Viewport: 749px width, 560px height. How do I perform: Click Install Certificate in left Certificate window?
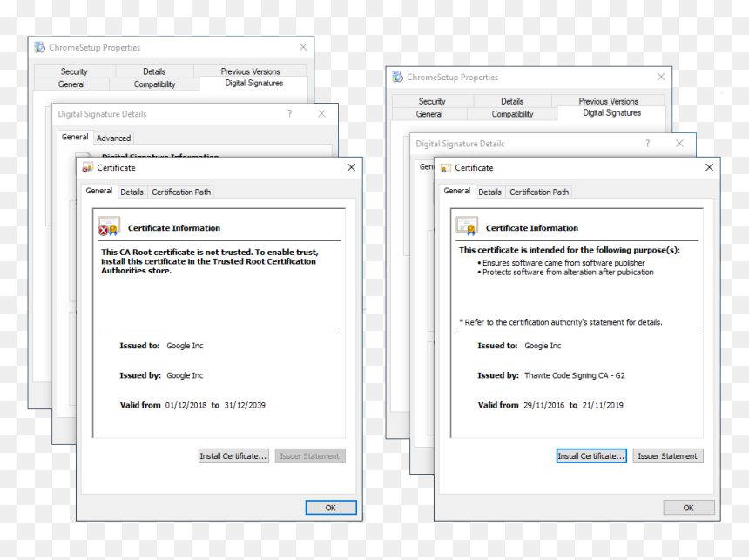[233, 455]
